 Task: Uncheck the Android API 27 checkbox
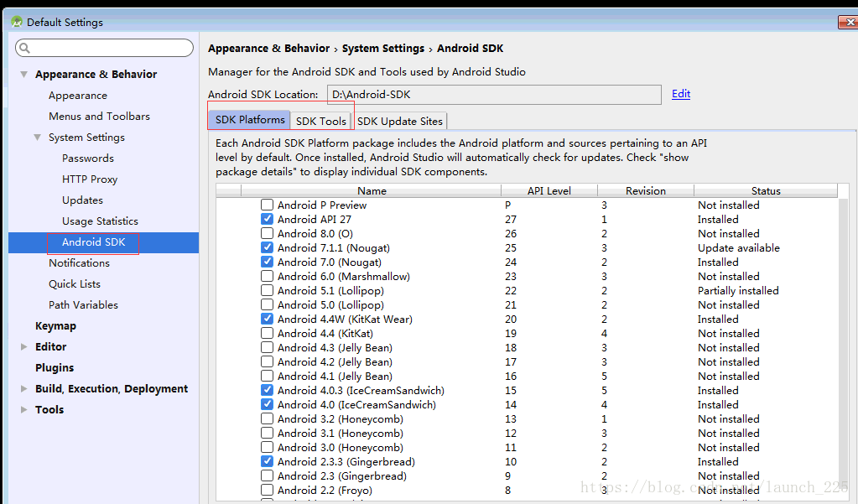267,219
